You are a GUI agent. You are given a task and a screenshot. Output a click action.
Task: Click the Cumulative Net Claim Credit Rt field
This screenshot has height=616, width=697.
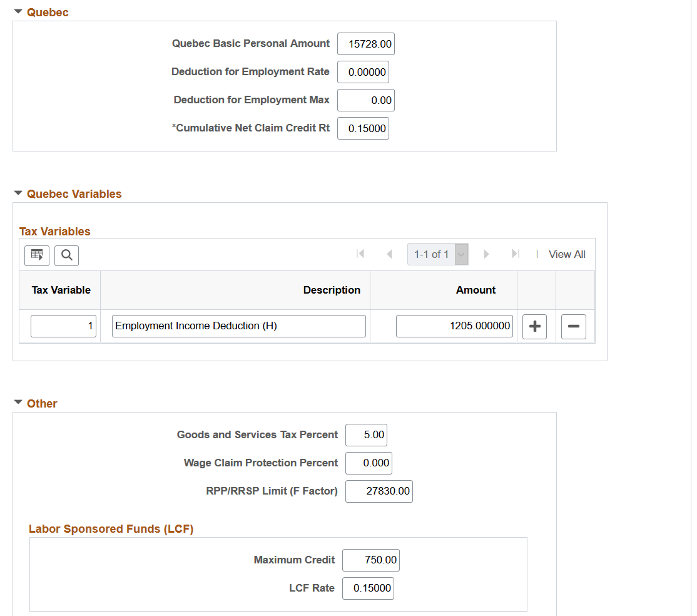point(363,128)
